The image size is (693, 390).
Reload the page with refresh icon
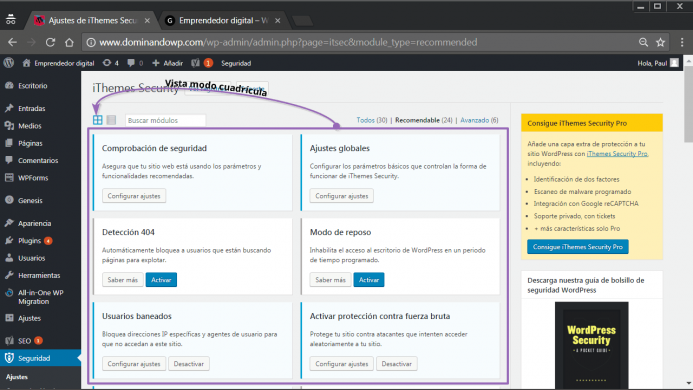(x=50, y=42)
